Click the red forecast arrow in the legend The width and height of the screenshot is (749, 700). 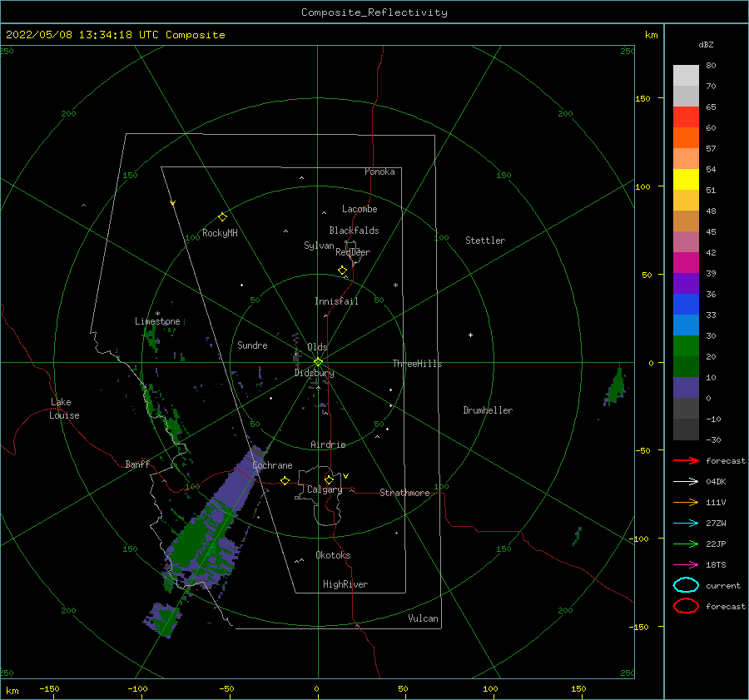pyautogui.click(x=686, y=460)
